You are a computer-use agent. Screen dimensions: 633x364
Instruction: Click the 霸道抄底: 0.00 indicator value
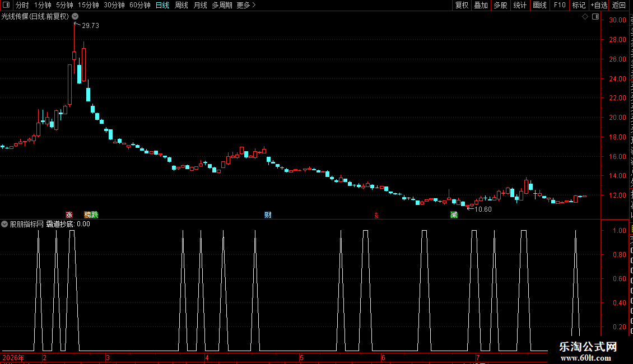(x=68, y=224)
